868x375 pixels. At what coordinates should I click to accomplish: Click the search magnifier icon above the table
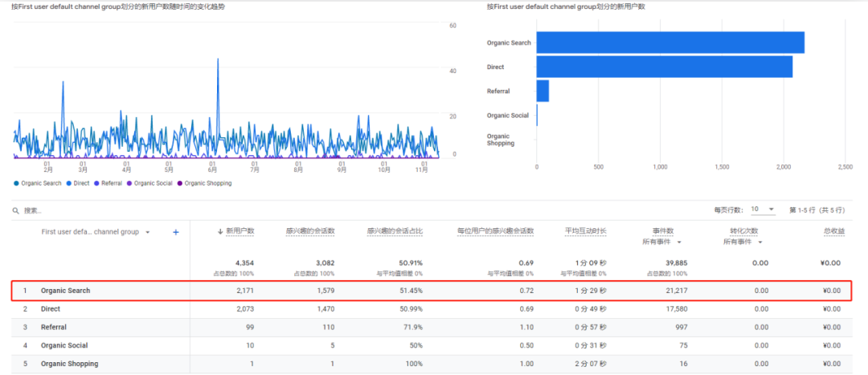click(x=15, y=210)
